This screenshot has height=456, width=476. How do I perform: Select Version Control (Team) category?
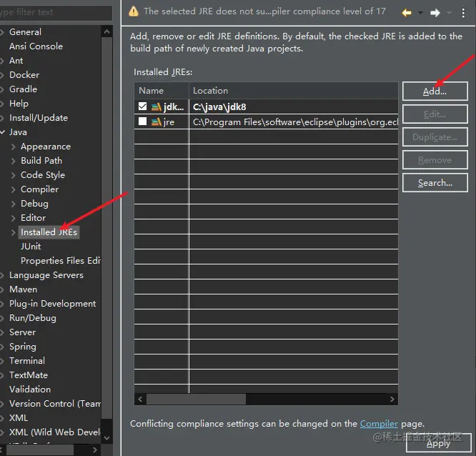pyautogui.click(x=55, y=404)
